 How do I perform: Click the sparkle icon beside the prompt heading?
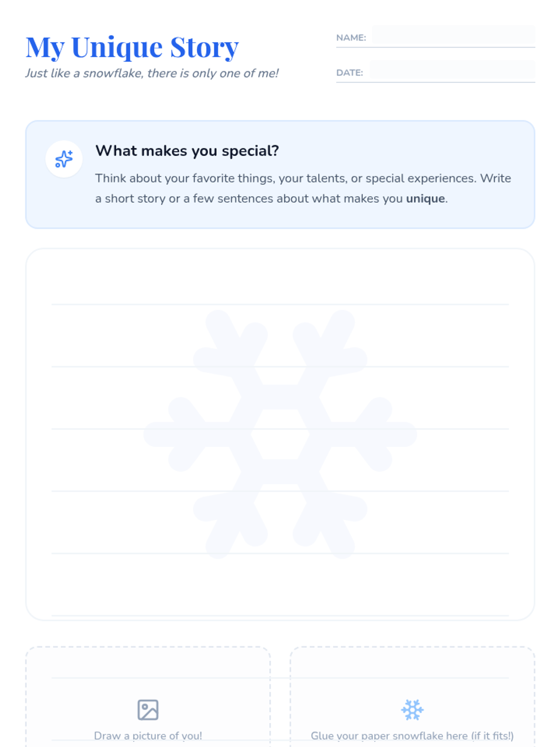(64, 159)
